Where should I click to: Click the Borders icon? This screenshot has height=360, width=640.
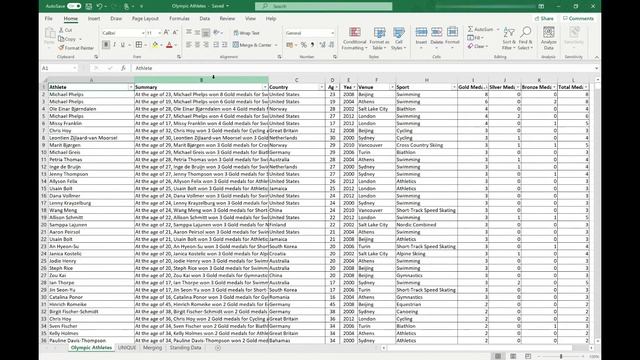click(139, 45)
